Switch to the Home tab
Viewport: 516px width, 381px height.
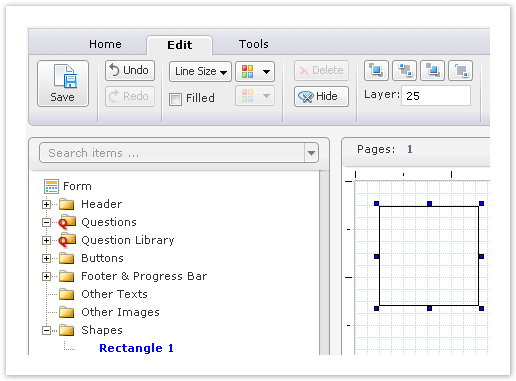[105, 44]
